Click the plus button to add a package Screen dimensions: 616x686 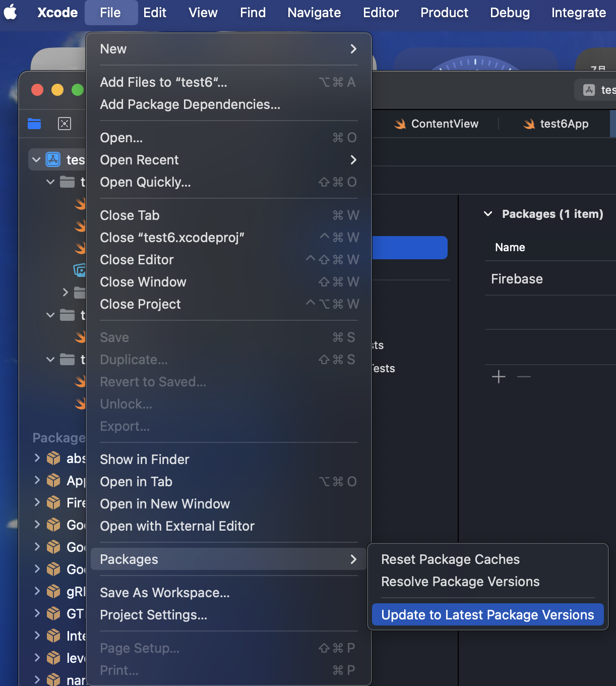[499, 376]
